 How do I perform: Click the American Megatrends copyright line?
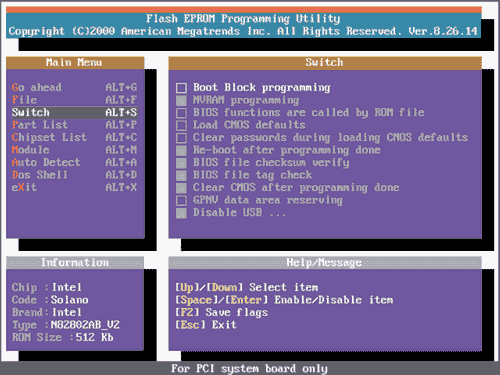[243, 31]
